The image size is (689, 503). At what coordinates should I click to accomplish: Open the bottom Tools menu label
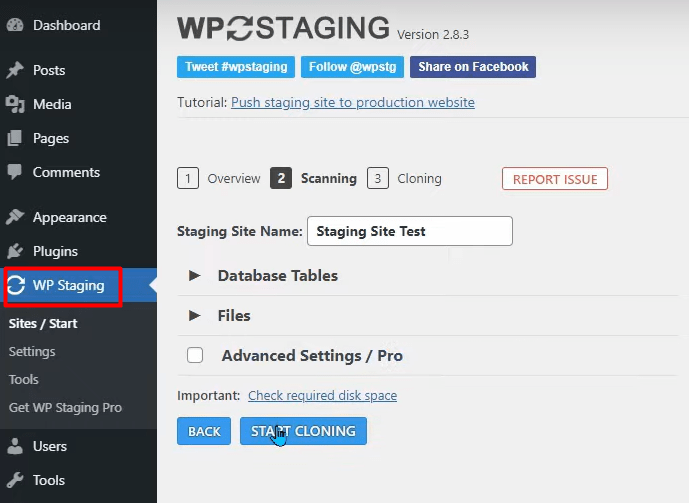[49, 480]
